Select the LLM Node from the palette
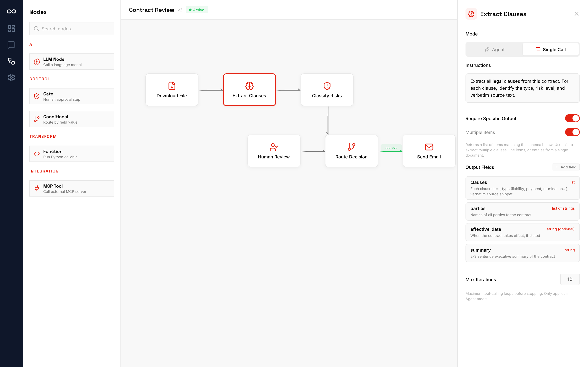 [x=72, y=61]
